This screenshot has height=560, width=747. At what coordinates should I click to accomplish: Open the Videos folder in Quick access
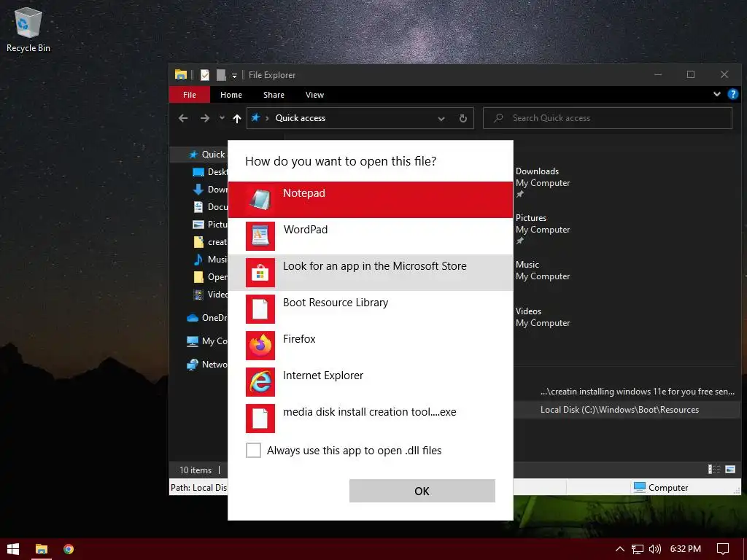tap(543, 316)
